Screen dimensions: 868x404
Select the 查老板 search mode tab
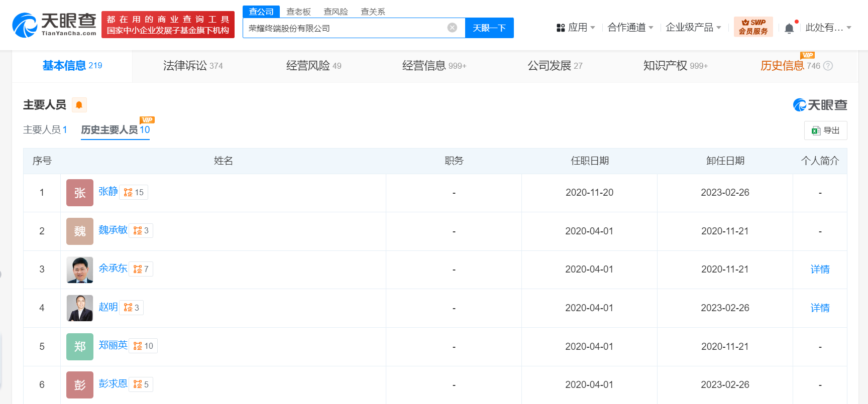coord(298,12)
